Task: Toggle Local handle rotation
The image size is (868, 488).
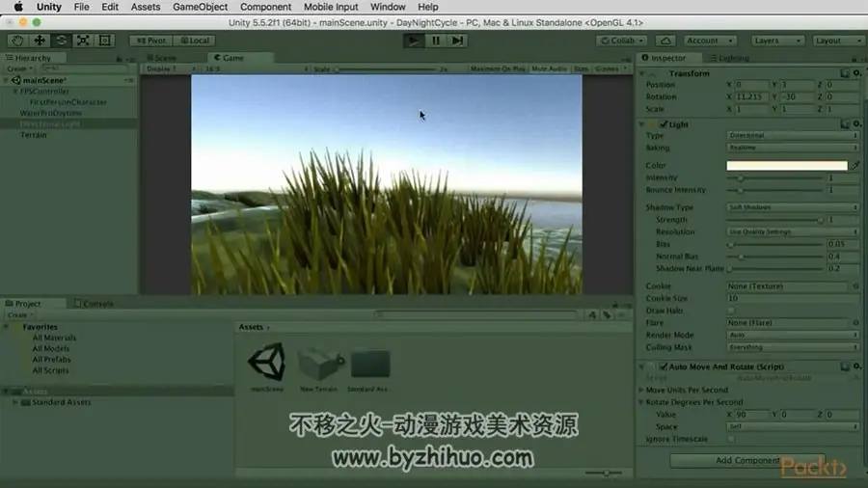Action: point(194,41)
